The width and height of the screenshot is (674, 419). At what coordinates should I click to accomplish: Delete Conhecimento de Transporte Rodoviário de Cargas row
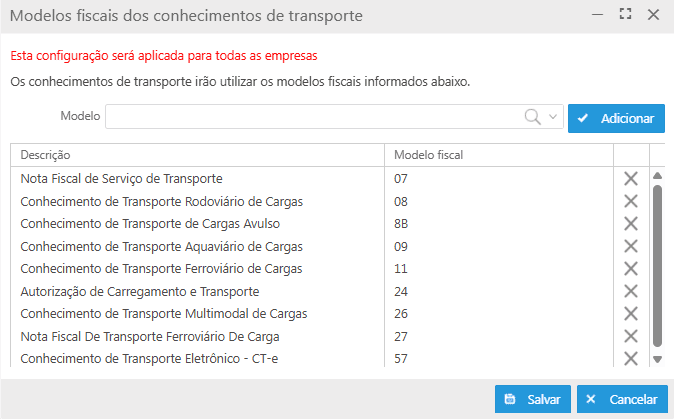[631, 201]
